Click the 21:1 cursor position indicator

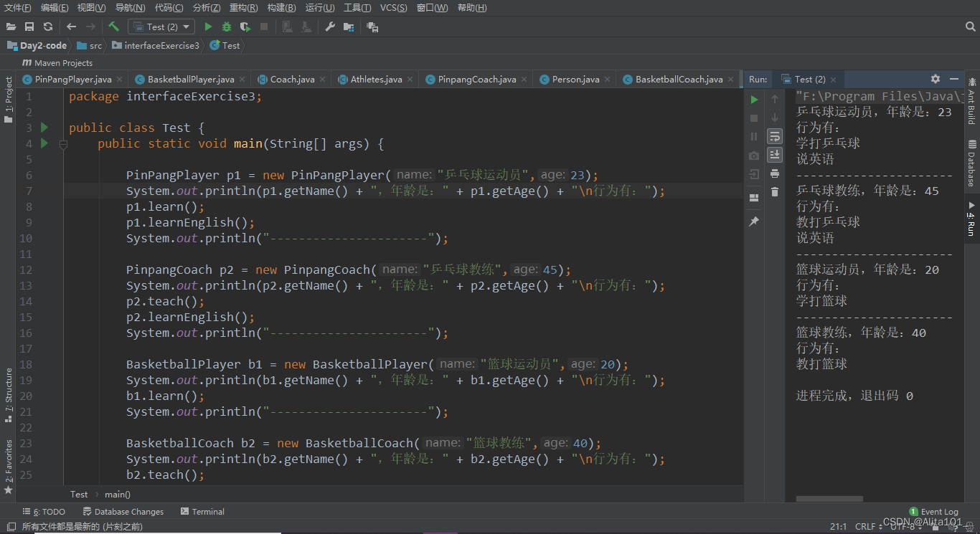[838, 527]
